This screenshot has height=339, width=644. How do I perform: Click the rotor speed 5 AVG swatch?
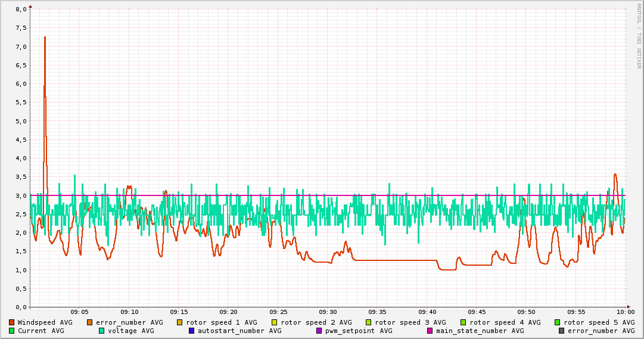pos(558,322)
